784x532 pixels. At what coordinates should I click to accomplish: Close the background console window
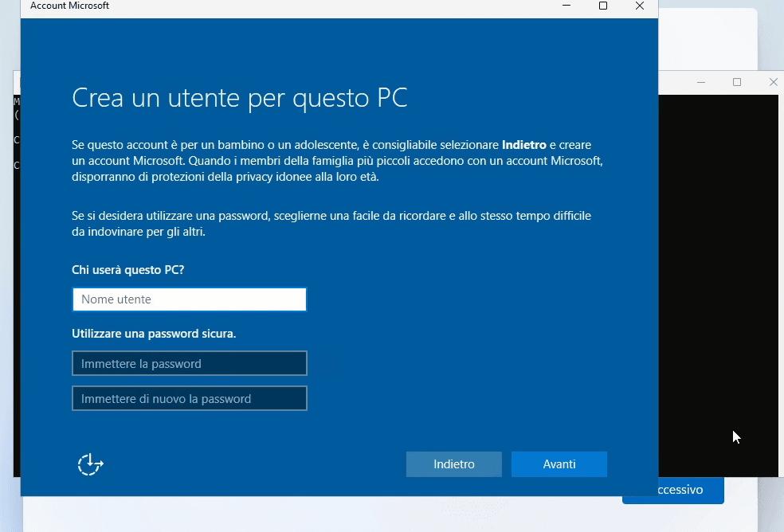tap(773, 83)
